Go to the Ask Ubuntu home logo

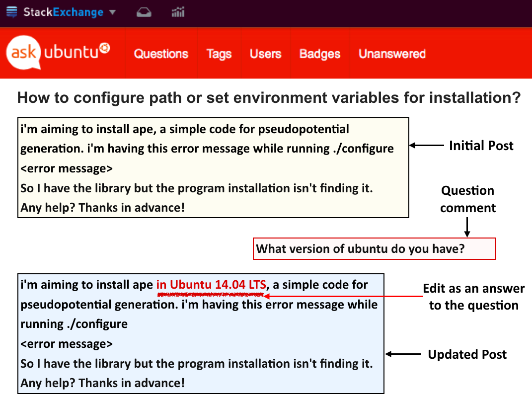point(58,53)
